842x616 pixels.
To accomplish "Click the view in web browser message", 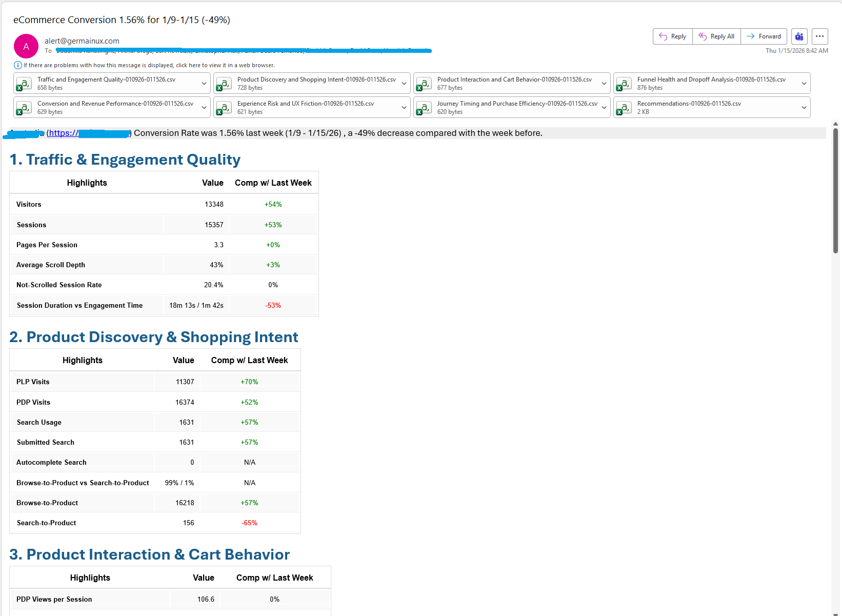I will [x=149, y=65].
